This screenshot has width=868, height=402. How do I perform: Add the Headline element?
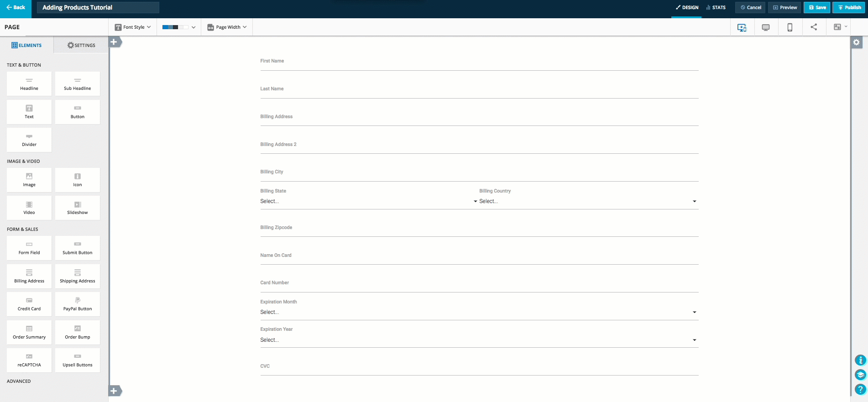click(x=29, y=84)
